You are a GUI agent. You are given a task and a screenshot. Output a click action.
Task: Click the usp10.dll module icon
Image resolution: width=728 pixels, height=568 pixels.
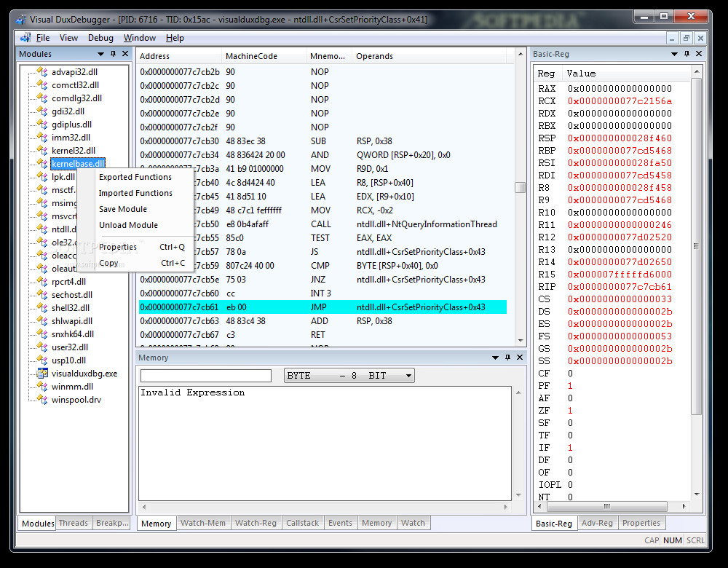[42, 360]
